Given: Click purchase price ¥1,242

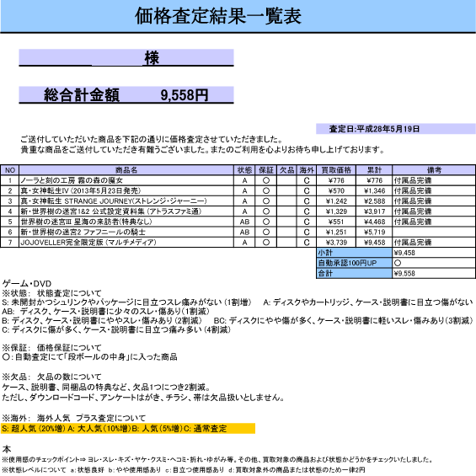Looking at the screenshot, I should (336, 201).
